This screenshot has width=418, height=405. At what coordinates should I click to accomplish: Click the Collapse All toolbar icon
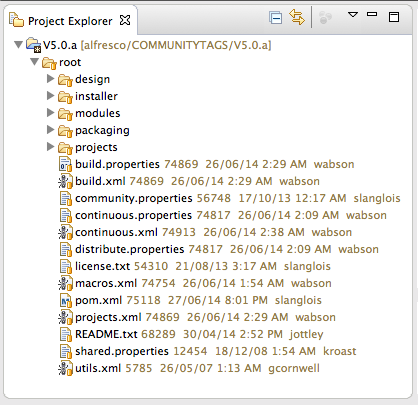[276, 17]
